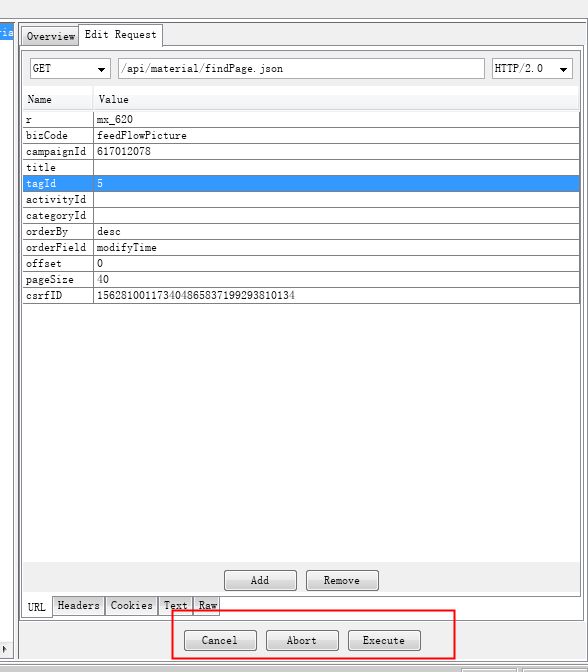Click the Abort button
Screen dimensions: 588x672
point(302,640)
